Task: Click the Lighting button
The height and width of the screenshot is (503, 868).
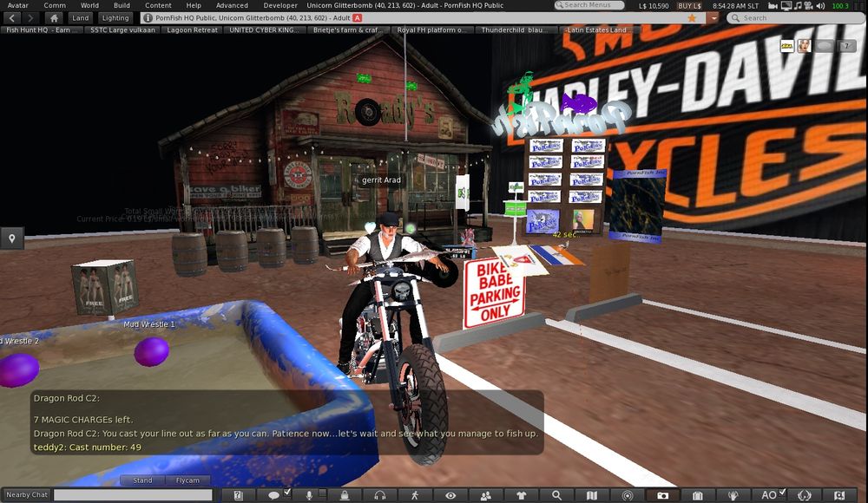Action: click(x=115, y=18)
